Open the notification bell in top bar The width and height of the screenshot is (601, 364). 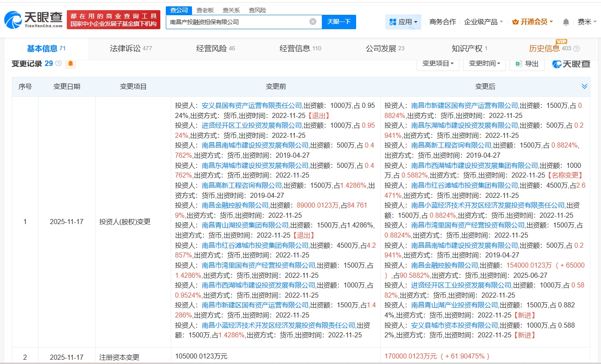tap(566, 22)
